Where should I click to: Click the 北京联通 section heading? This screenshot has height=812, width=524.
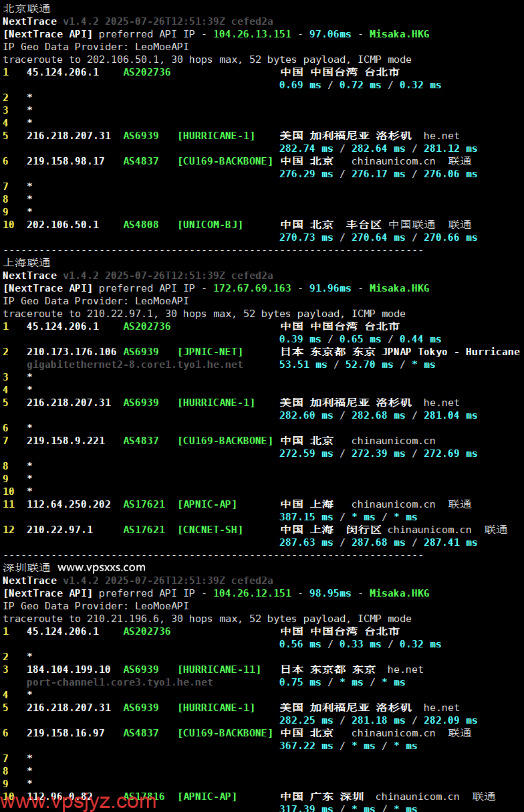pyautogui.click(x=26, y=9)
